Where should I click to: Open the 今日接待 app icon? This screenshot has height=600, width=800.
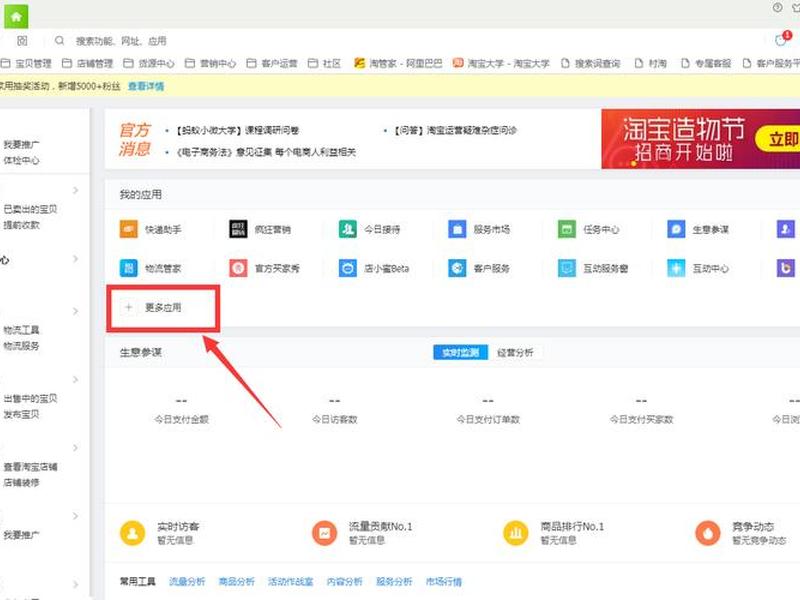click(x=348, y=229)
